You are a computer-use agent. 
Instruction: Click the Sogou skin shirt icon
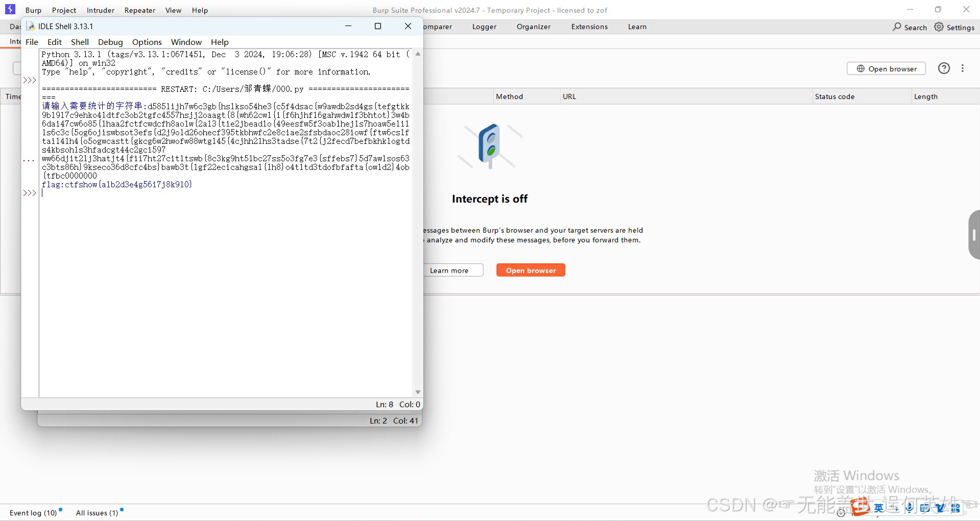(940, 508)
